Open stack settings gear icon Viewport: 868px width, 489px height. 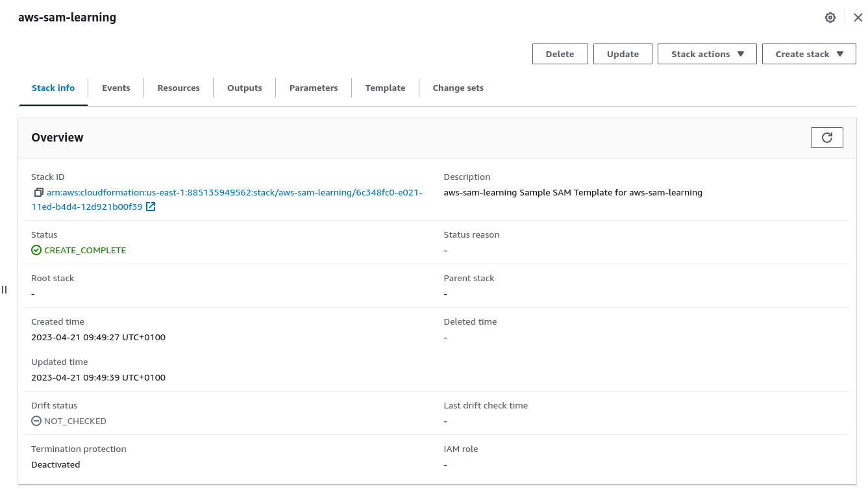point(830,18)
